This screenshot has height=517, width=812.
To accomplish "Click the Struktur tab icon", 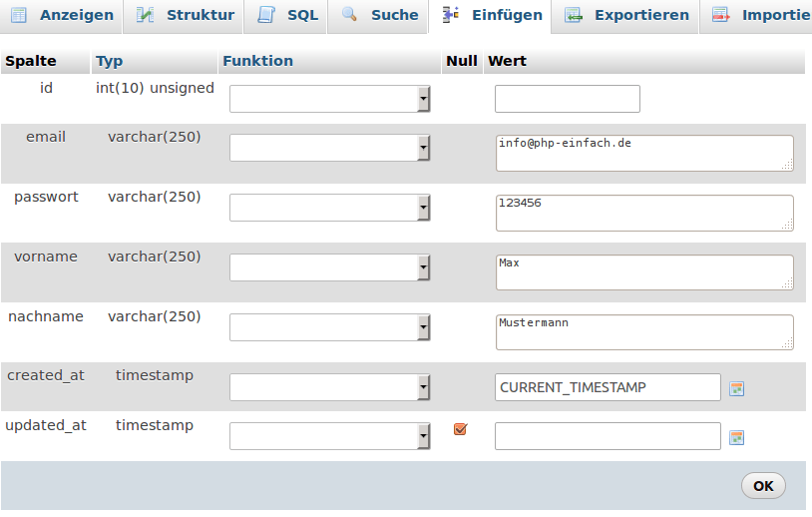I will tap(146, 15).
